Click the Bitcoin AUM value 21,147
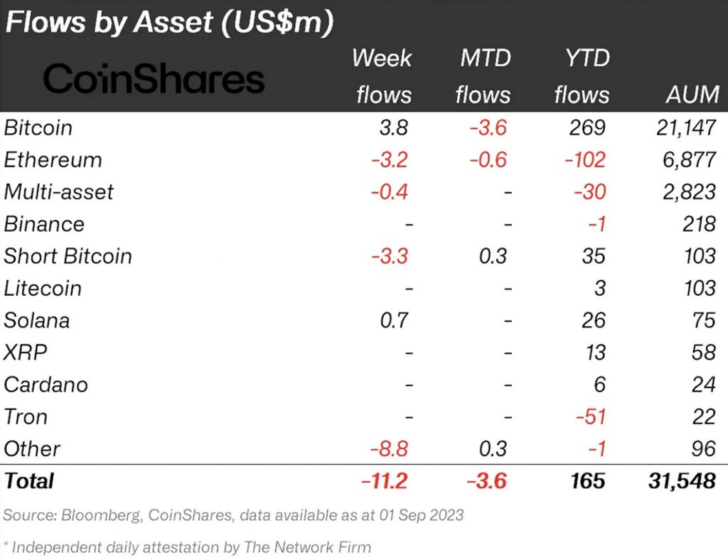This screenshot has width=728, height=560. click(x=686, y=128)
